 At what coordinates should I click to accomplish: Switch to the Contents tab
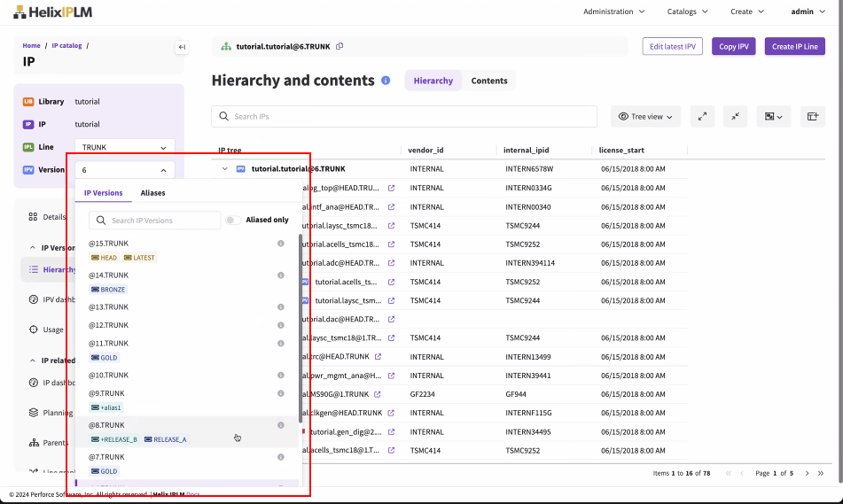pos(489,81)
